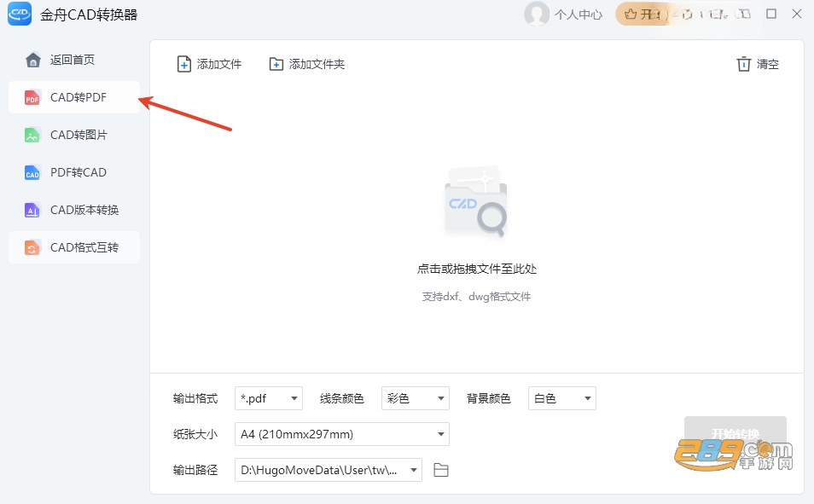
Task: Click 支持dxf、dwg格式文件 hint text
Action: (x=476, y=297)
